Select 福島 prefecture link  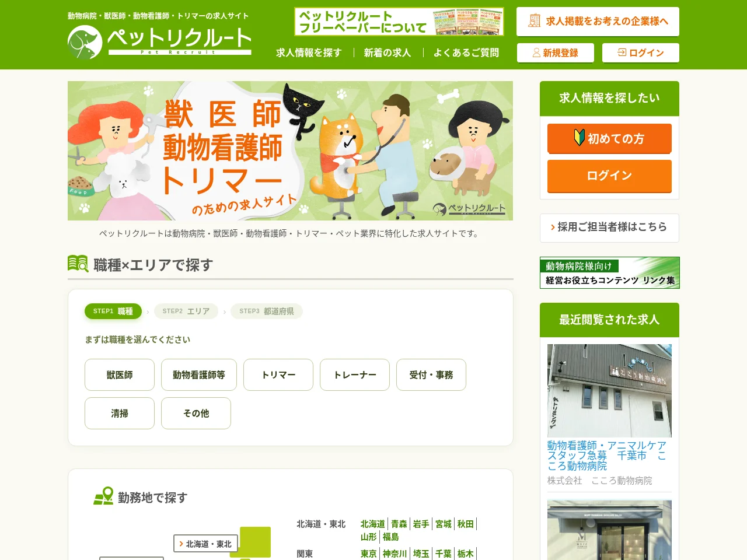391,537
